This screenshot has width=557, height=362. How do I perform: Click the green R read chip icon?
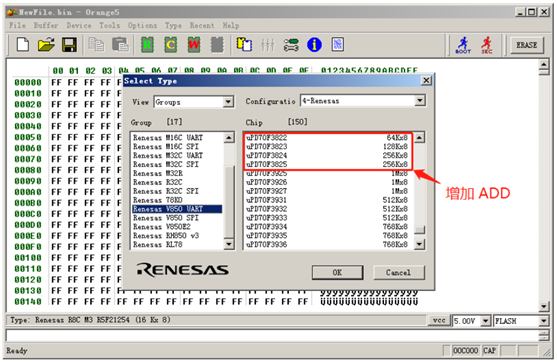(x=147, y=45)
